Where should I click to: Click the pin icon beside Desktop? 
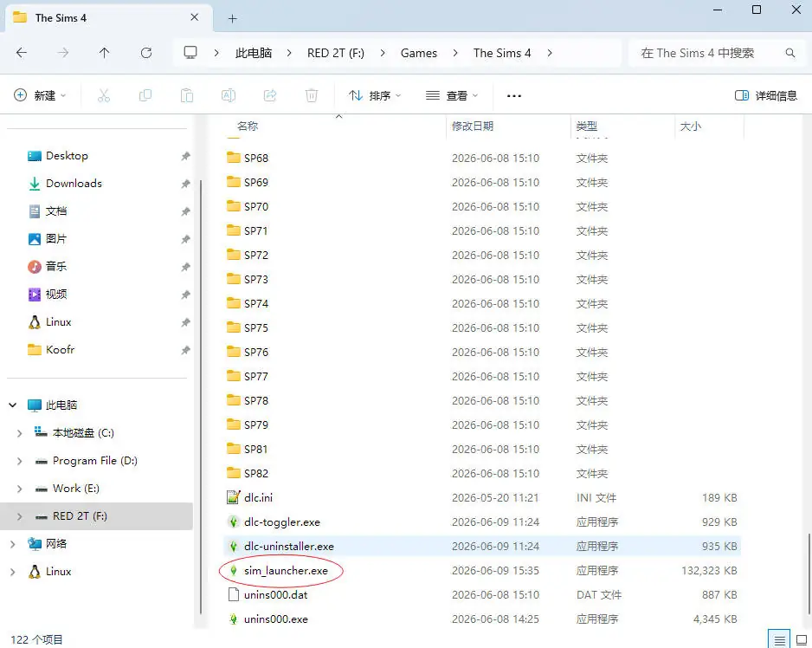185,156
